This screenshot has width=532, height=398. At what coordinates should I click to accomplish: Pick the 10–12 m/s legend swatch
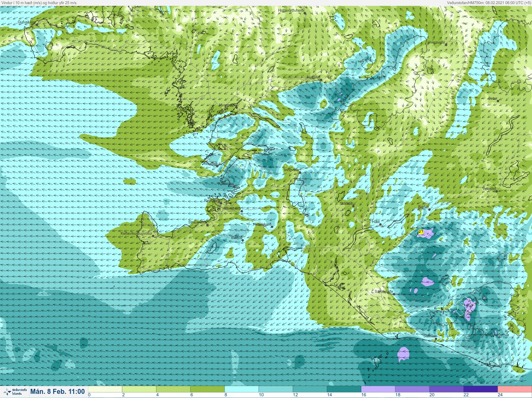coord(276,389)
